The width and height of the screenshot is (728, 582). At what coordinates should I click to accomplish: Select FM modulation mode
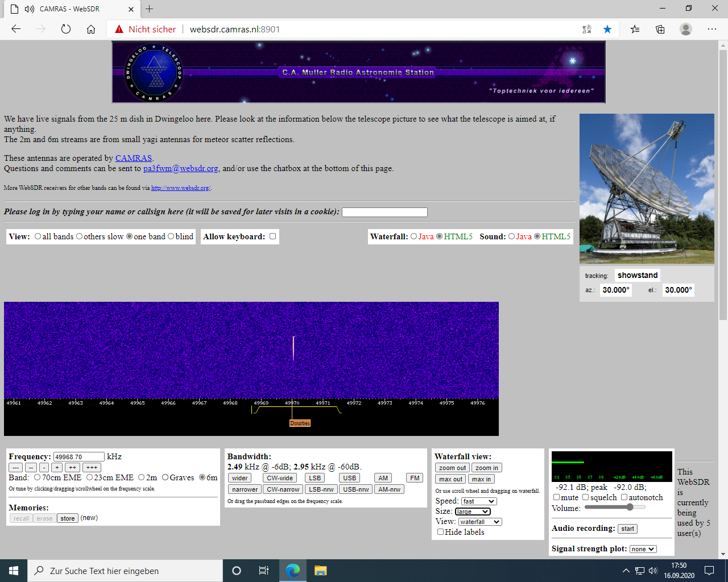(415, 478)
